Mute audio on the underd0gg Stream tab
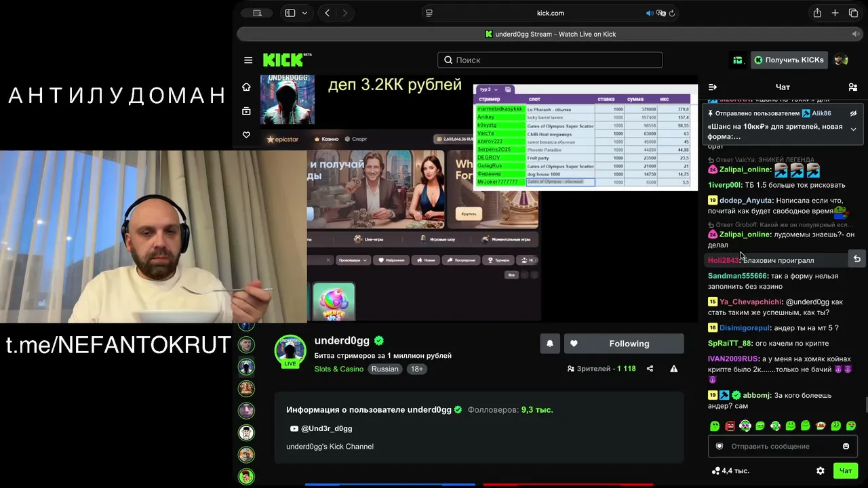 (854, 34)
